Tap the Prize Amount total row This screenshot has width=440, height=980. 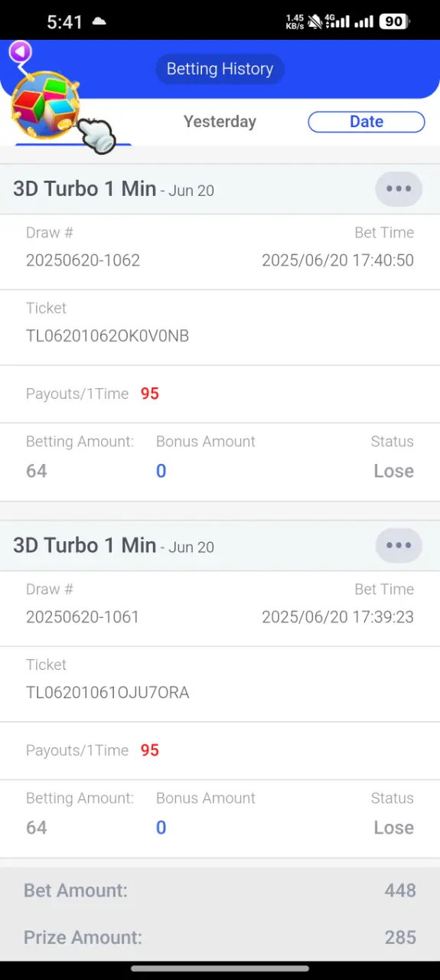click(220, 937)
